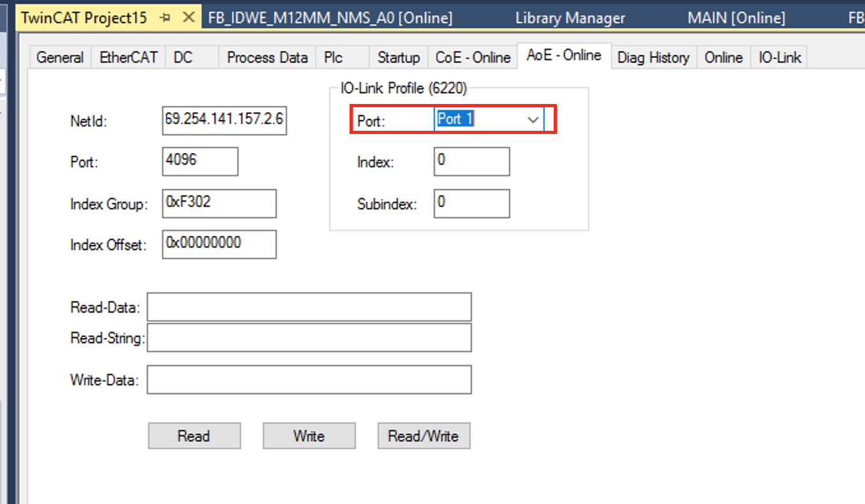Click the Read/Write button
This screenshot has width=865, height=504.
424,436
